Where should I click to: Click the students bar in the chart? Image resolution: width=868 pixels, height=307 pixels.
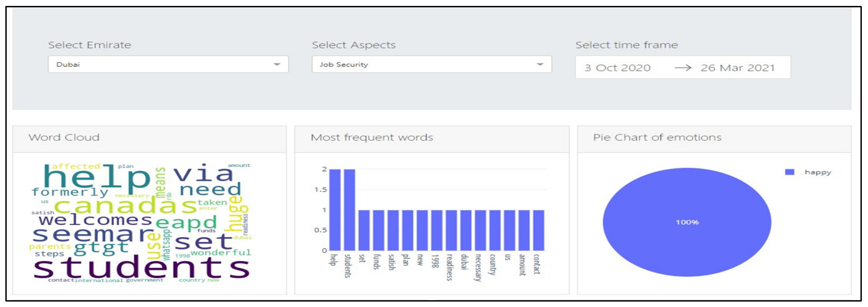[x=349, y=210]
